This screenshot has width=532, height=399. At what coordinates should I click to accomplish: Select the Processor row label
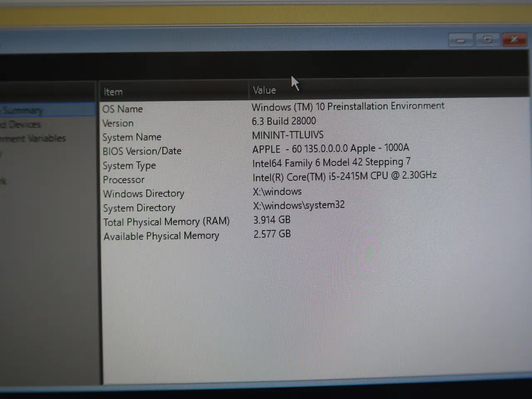pyautogui.click(x=124, y=180)
